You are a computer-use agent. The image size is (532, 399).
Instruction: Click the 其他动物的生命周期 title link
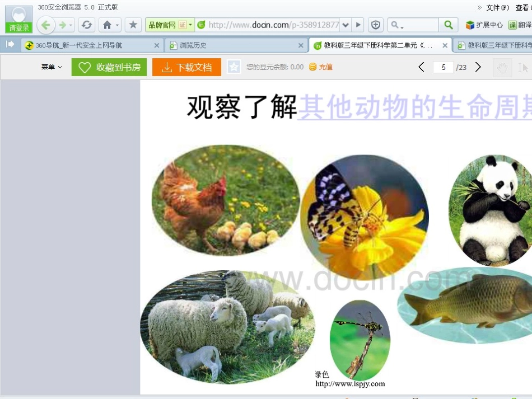point(414,107)
